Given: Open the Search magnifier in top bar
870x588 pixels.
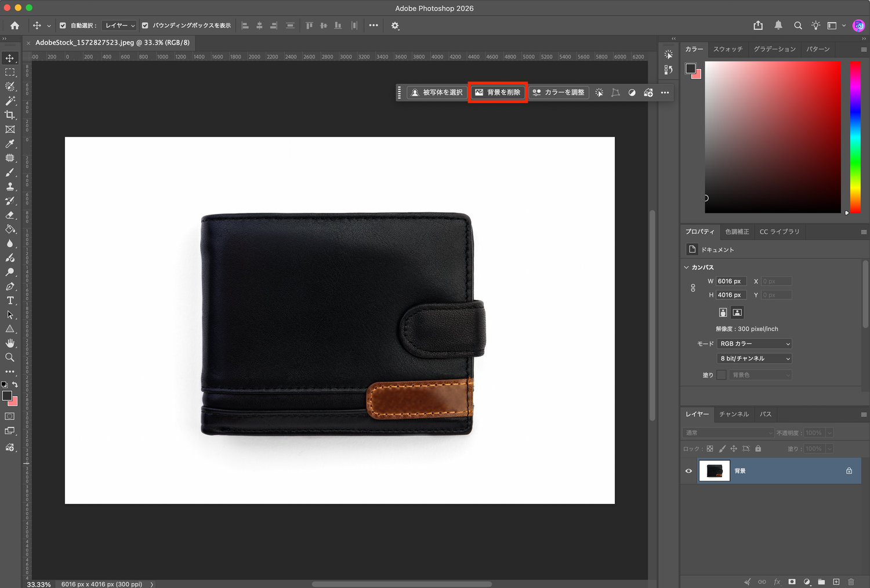Looking at the screenshot, I should click(798, 26).
